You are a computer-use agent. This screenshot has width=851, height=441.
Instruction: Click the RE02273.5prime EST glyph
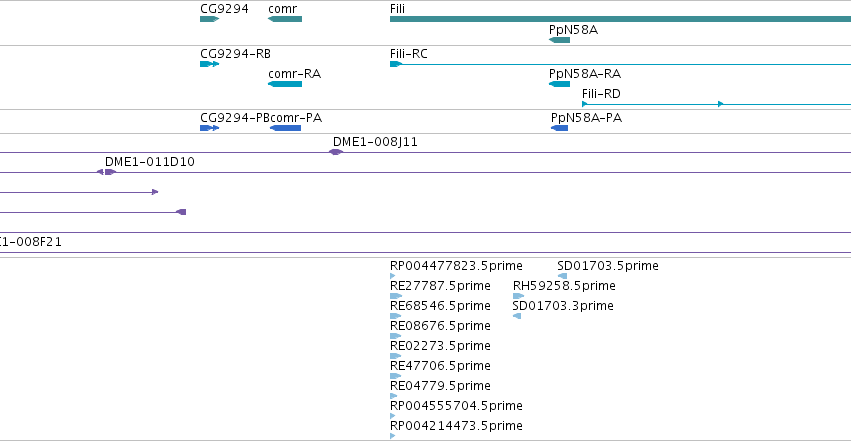(396, 356)
